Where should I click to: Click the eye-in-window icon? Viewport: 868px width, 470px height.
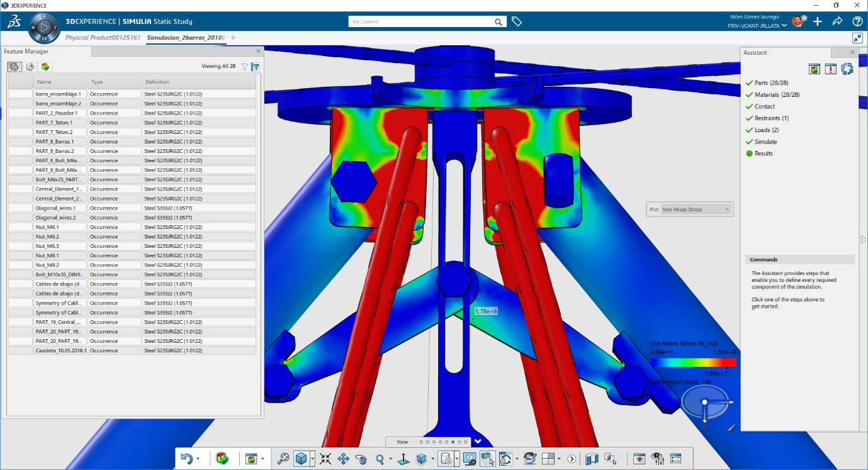coord(639,459)
